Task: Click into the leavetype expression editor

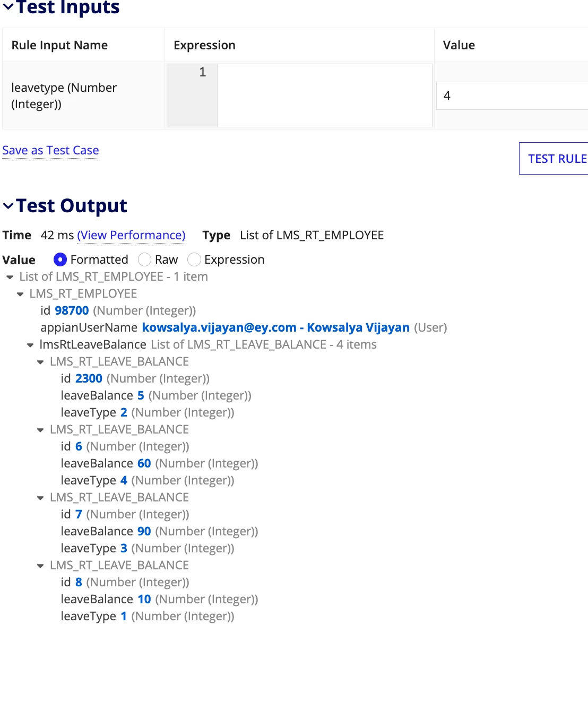Action: 324,96
